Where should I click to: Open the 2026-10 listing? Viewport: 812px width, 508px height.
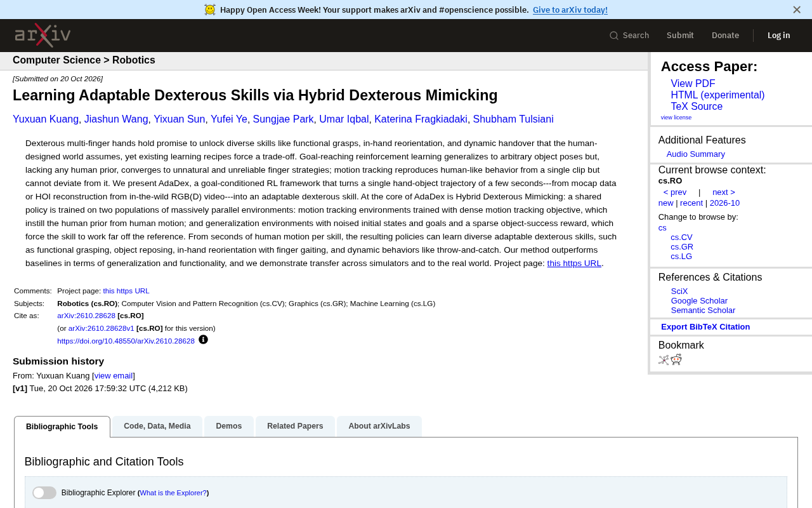click(724, 203)
